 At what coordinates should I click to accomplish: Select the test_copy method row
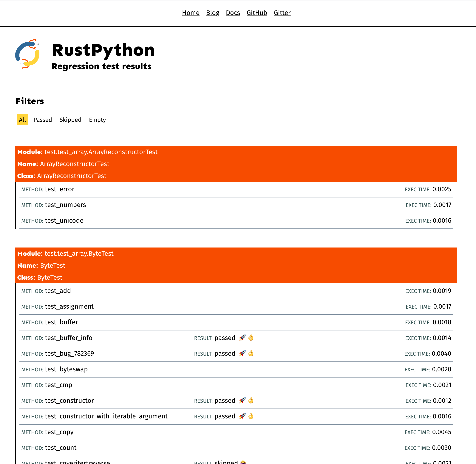(236, 432)
